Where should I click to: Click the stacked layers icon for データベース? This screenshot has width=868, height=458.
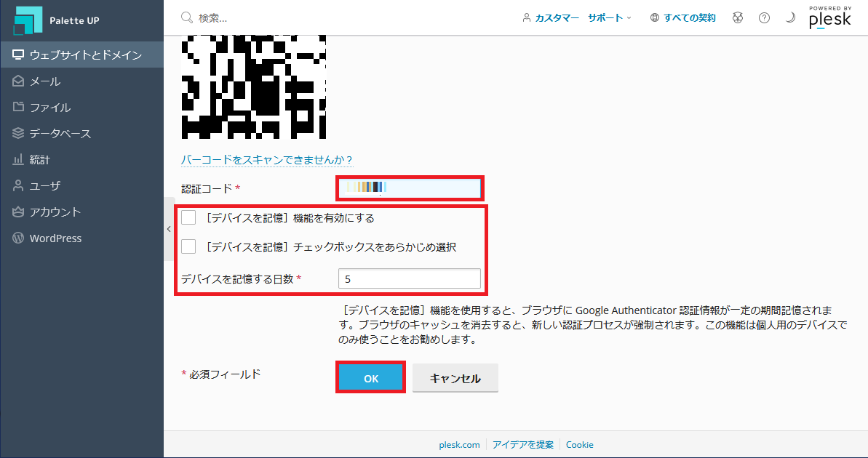[18, 133]
